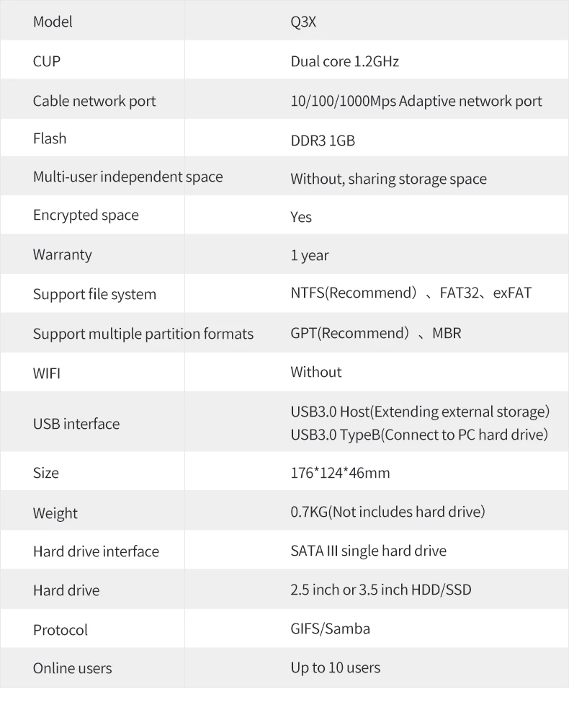This screenshot has height=728, width=569.
Task: Click the Multi-user independent space label
Action: tap(127, 177)
